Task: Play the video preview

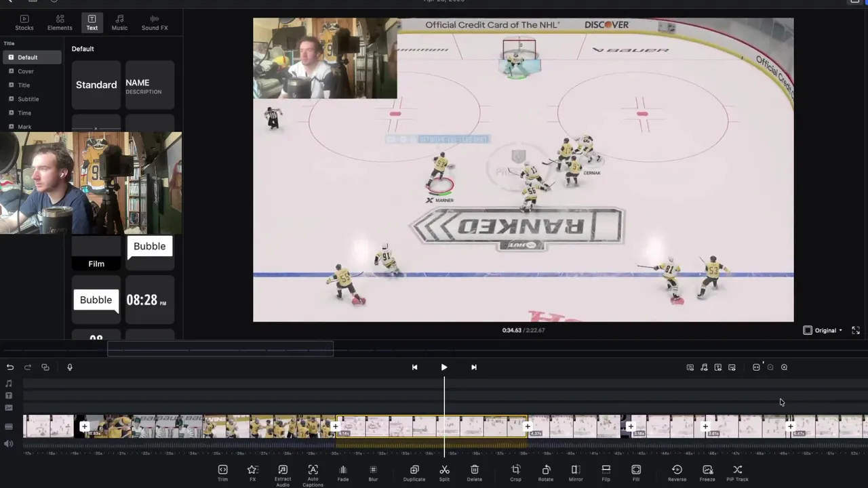Action: 444,367
